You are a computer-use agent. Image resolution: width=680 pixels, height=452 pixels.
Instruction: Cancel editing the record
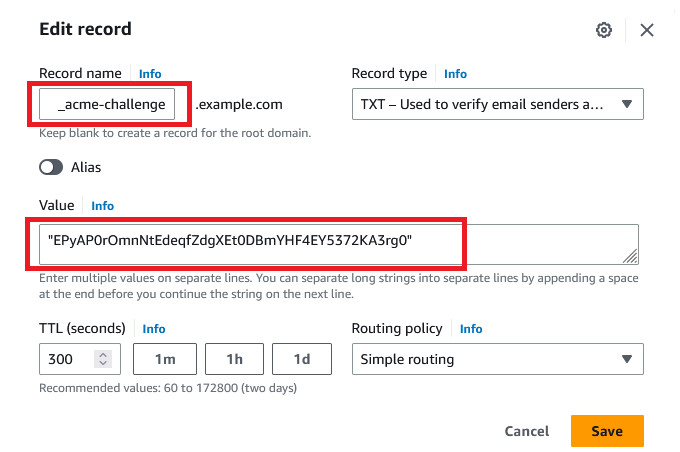tap(527, 431)
